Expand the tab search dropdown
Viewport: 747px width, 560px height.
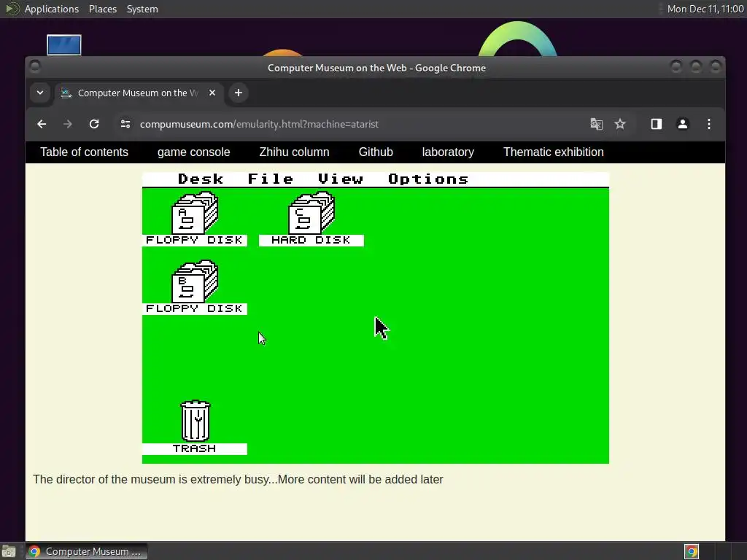point(40,93)
